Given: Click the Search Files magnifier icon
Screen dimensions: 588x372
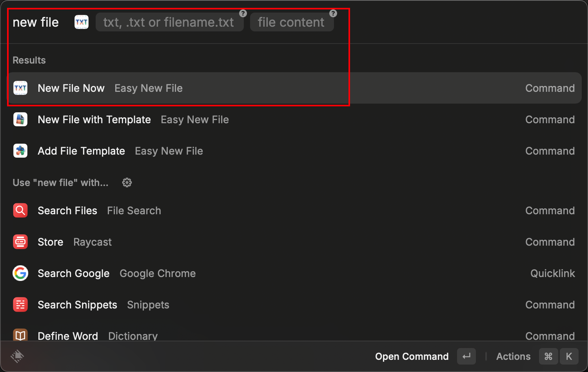Looking at the screenshot, I should coord(20,210).
